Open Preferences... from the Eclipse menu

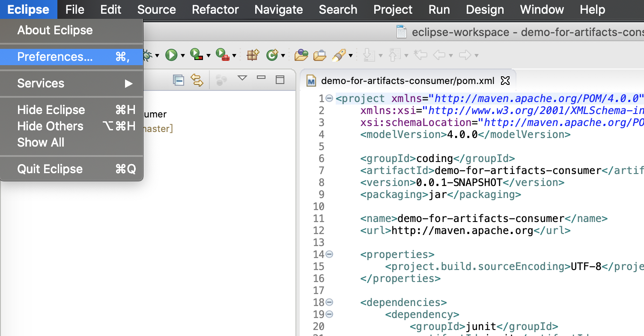[72, 57]
